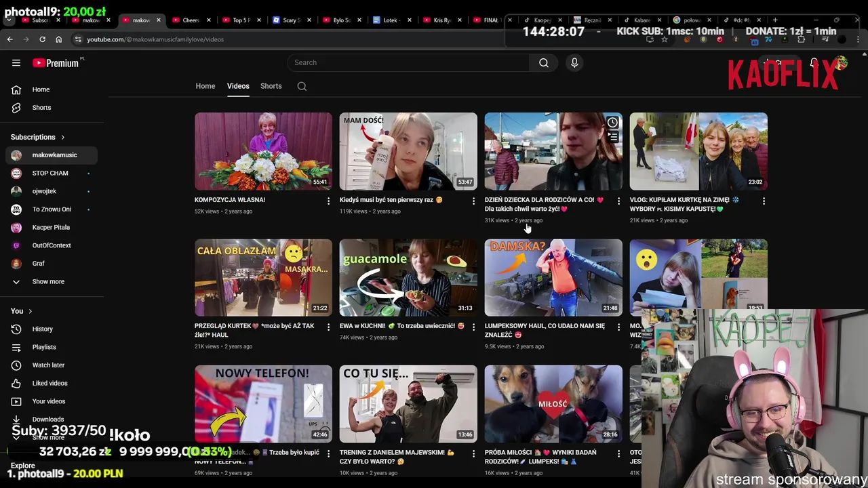Open TRENING Z DANIELEM MAJEWSKIM title
Screen dimensions: 868x488
[398, 457]
